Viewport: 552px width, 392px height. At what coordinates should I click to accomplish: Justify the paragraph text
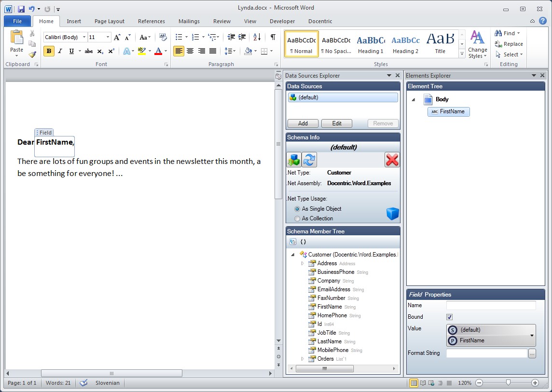click(213, 51)
